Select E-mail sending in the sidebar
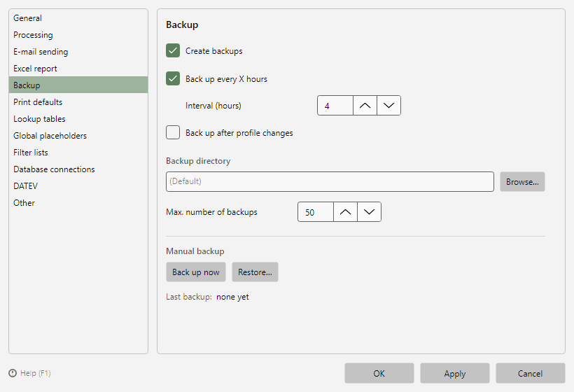This screenshot has height=392, width=574. pos(78,52)
